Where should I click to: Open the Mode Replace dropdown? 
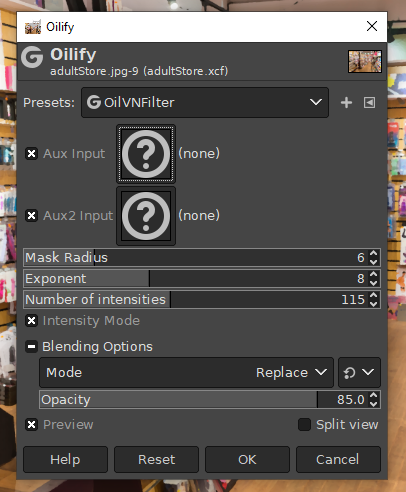[186, 372]
